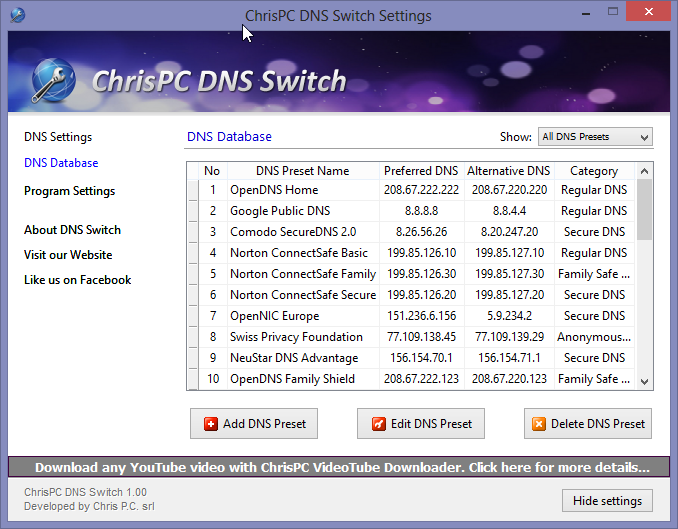This screenshot has width=678, height=529.
Task: Click the 199.85.126.20 cell
Action: [422, 295]
